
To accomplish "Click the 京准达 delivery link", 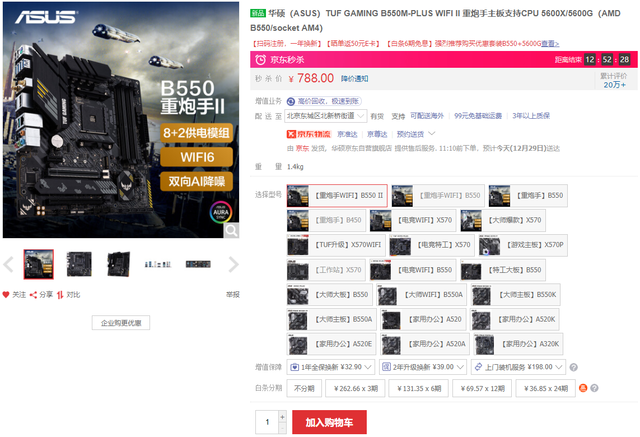I will [x=347, y=134].
